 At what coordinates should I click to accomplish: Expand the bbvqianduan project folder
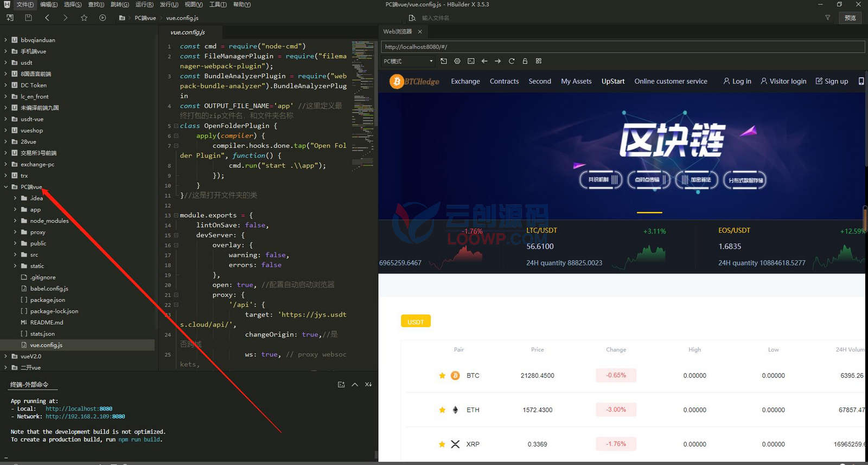tap(6, 40)
